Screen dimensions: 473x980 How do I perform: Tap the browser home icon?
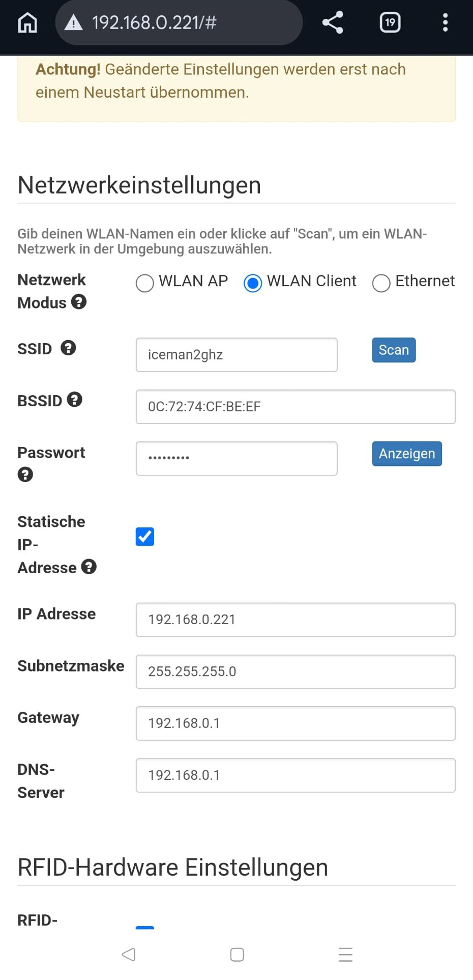(x=27, y=22)
